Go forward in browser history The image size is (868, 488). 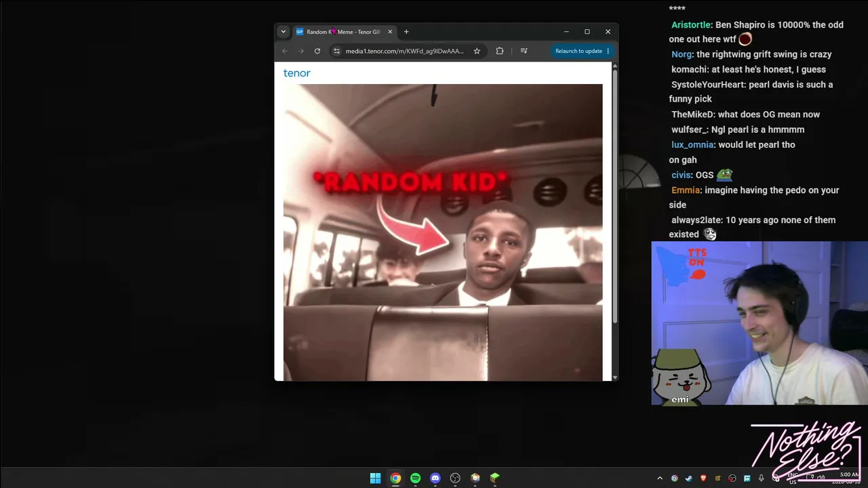point(301,51)
